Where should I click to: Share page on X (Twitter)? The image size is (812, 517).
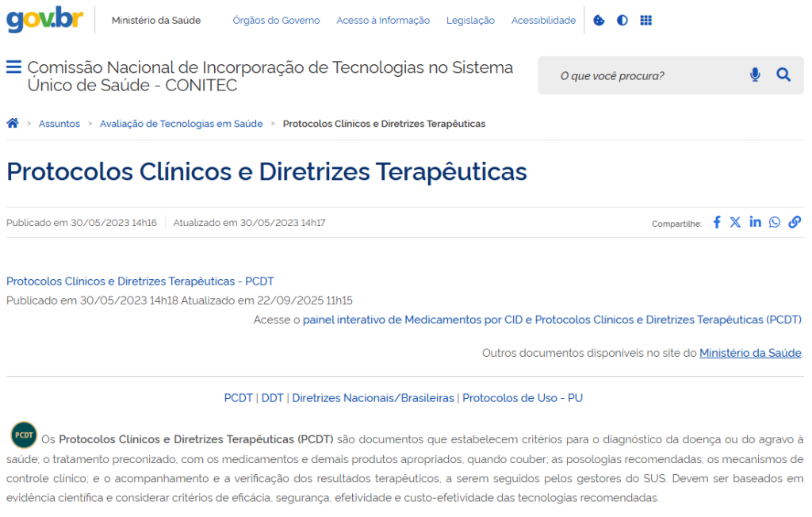pos(736,223)
